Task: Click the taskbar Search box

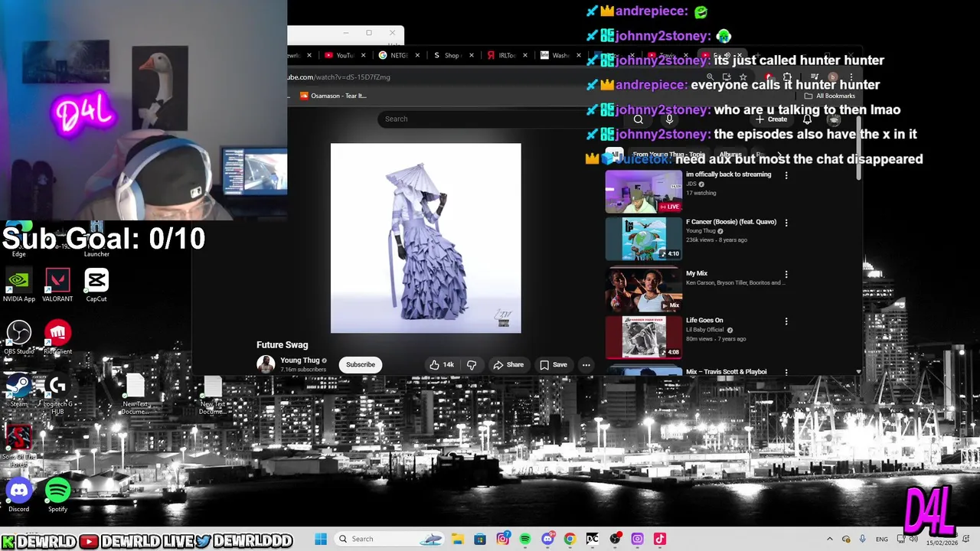Action: click(x=388, y=539)
